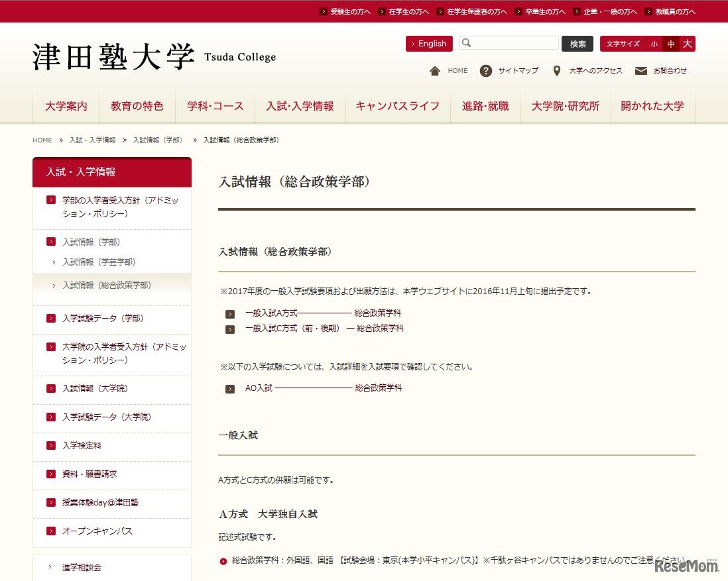
Task: Click the red arrow icon beside AO入試
Action: pyautogui.click(x=230, y=388)
